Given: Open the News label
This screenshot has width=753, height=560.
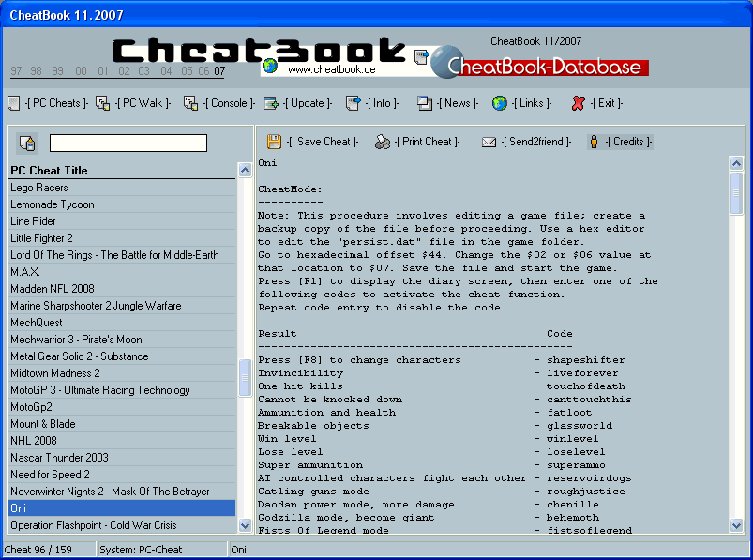Looking at the screenshot, I should click(458, 103).
